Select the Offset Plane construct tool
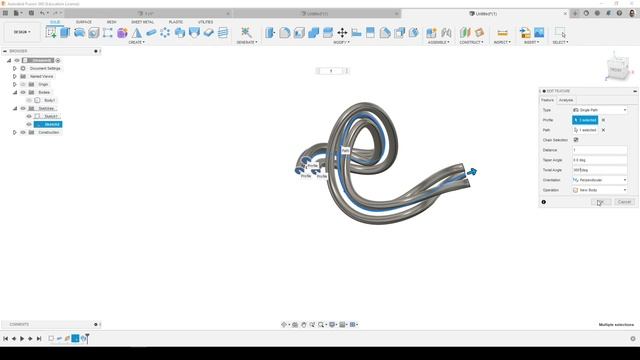The image size is (640, 360). [x=465, y=33]
